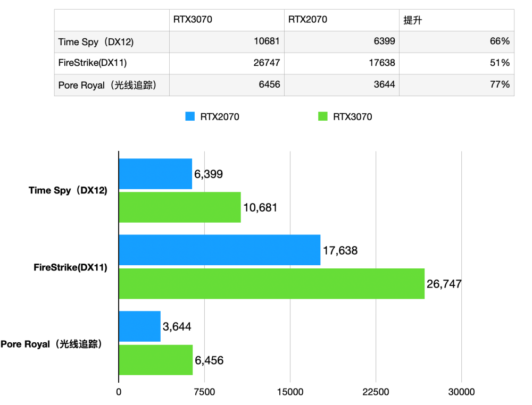Select the RTX2070 legend label text
This screenshot has width=532, height=405.
pyautogui.click(x=220, y=117)
